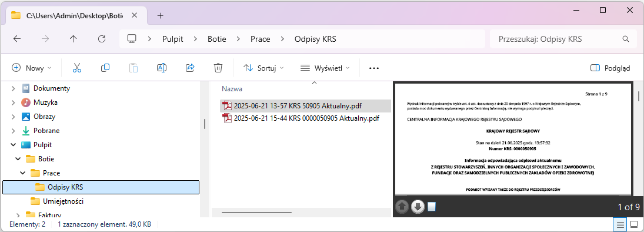
Task: Click Odpisy KRS in the address breadcrumb
Action: click(x=315, y=39)
